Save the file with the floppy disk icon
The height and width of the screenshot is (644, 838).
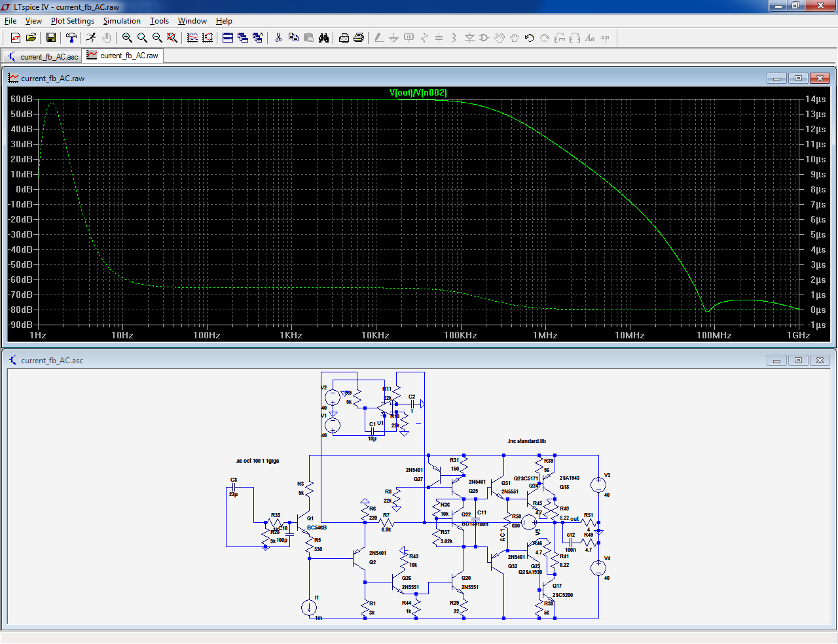tap(50, 38)
